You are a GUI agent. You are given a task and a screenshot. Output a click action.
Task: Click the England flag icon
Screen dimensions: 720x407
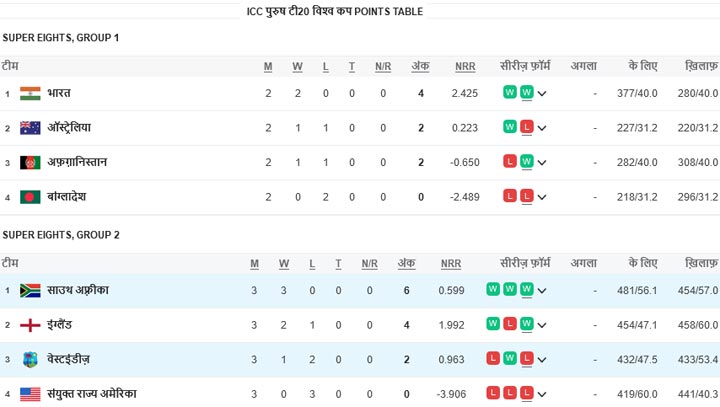coord(30,325)
